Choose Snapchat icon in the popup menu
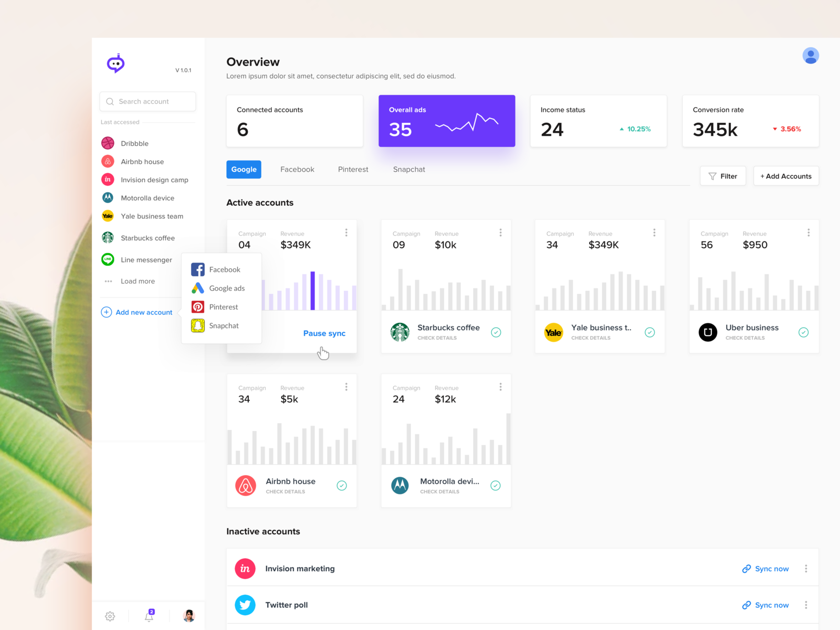This screenshot has height=630, width=840. point(198,326)
